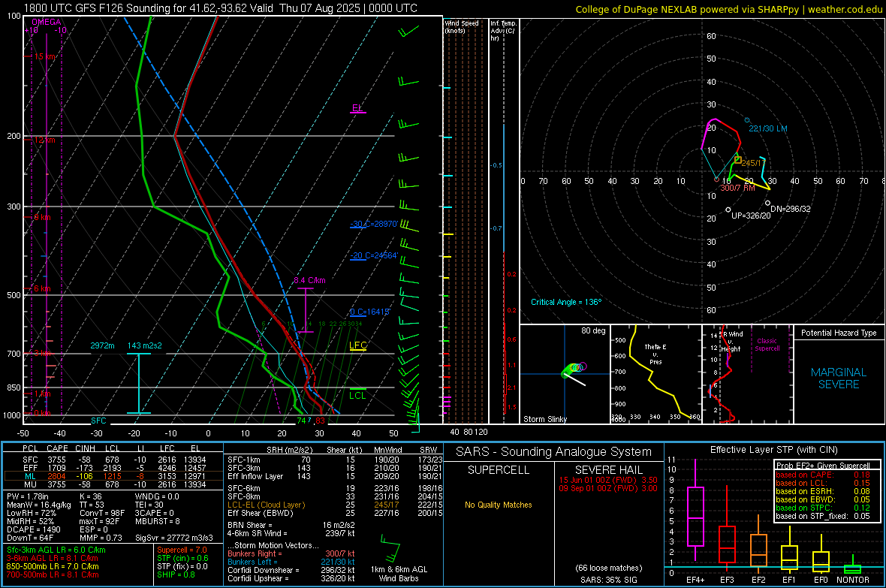Click the PW = 1.78in value
The image size is (886, 588).
click(30, 496)
